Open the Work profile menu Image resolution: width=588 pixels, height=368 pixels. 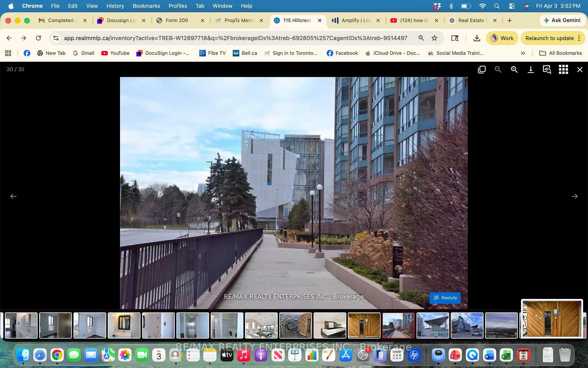502,38
